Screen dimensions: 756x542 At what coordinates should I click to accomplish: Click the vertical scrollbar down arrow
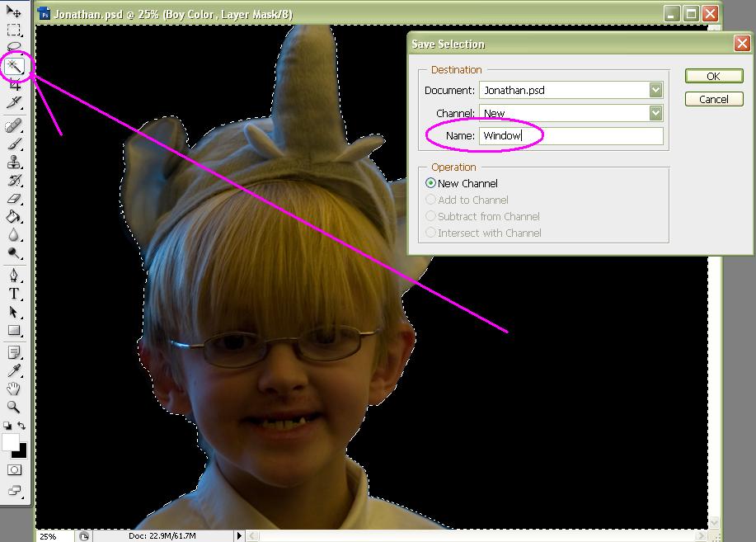point(714,522)
